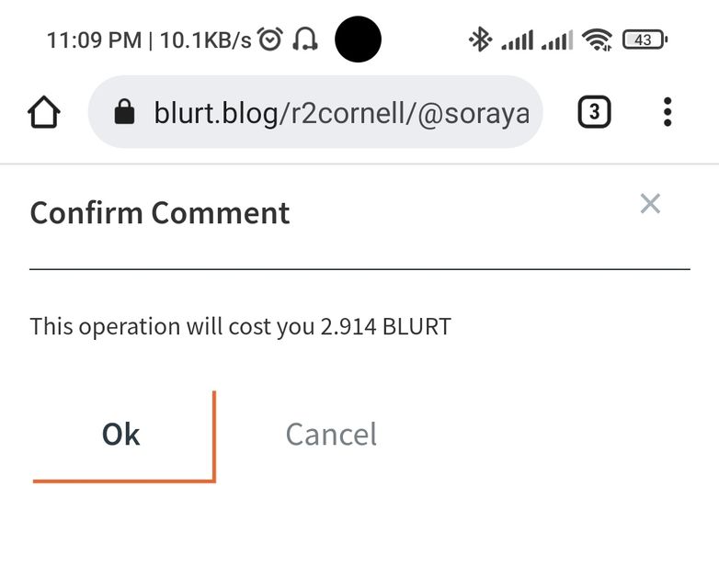Tap the browser home icon
The width and height of the screenshot is (719, 588).
(44, 113)
